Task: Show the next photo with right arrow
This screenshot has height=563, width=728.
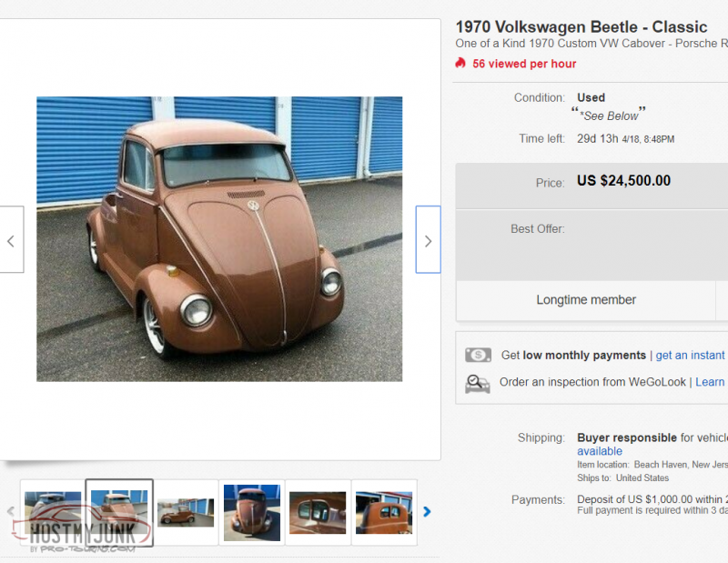Action: 428,240
